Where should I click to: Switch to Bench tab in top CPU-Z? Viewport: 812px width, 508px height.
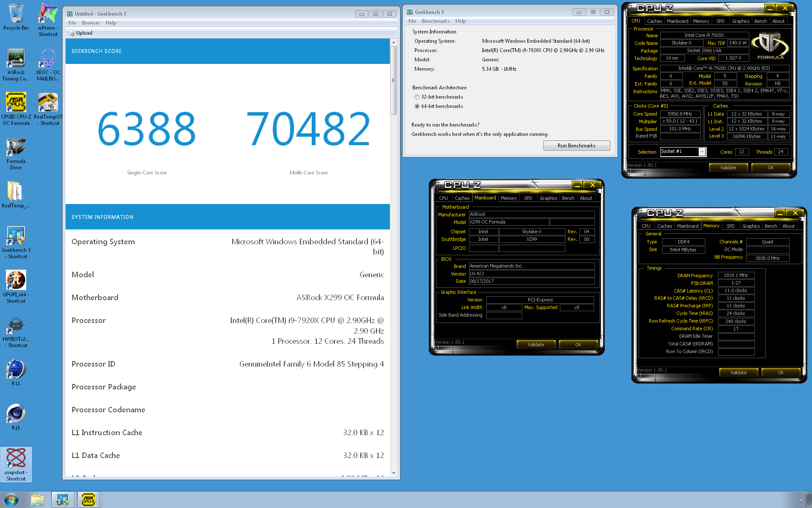coord(760,21)
